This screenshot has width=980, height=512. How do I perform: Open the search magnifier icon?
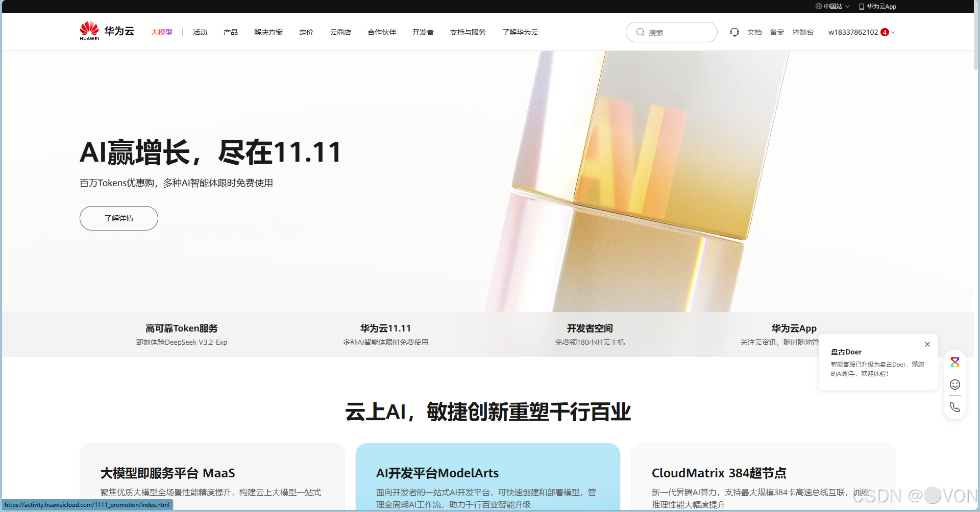(641, 32)
